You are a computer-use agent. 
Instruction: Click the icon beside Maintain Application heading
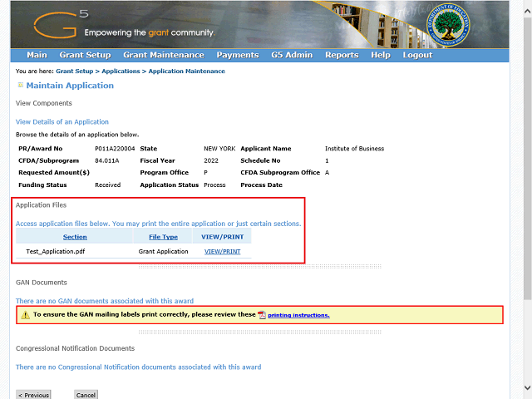tap(20, 85)
